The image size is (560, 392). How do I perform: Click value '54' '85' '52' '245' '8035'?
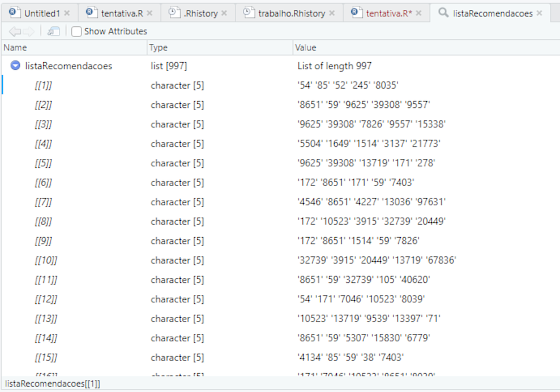(x=348, y=85)
